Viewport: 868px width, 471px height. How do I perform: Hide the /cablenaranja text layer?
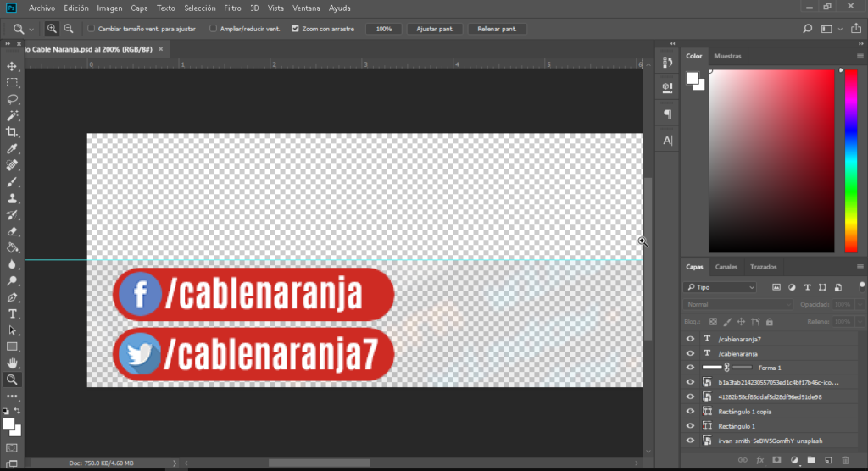tap(690, 353)
